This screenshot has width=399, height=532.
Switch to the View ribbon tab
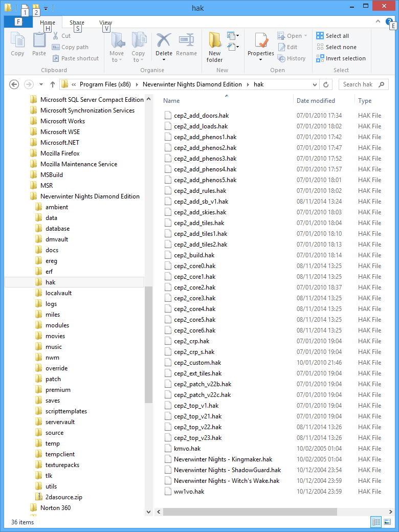click(x=105, y=23)
